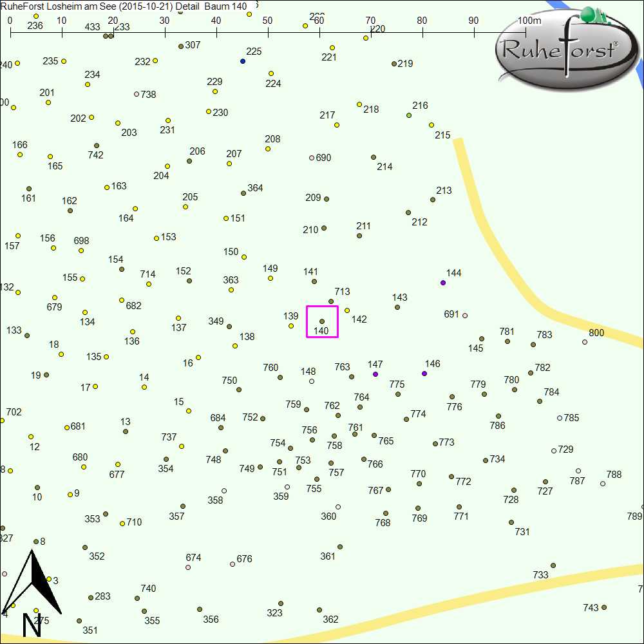Click the tree label '349'

(216, 321)
